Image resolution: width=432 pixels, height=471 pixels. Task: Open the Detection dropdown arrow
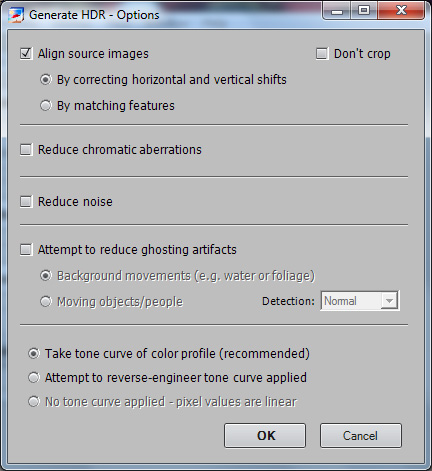point(389,301)
